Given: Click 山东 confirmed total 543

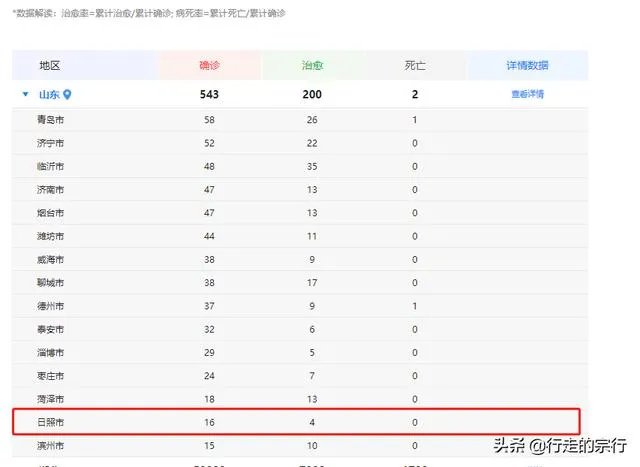Looking at the screenshot, I should [209, 95].
